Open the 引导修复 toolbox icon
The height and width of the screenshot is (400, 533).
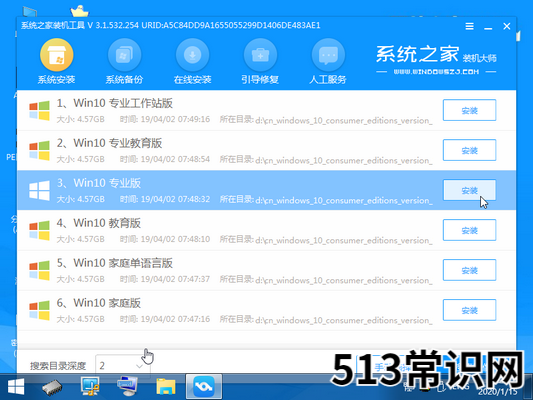pos(260,55)
